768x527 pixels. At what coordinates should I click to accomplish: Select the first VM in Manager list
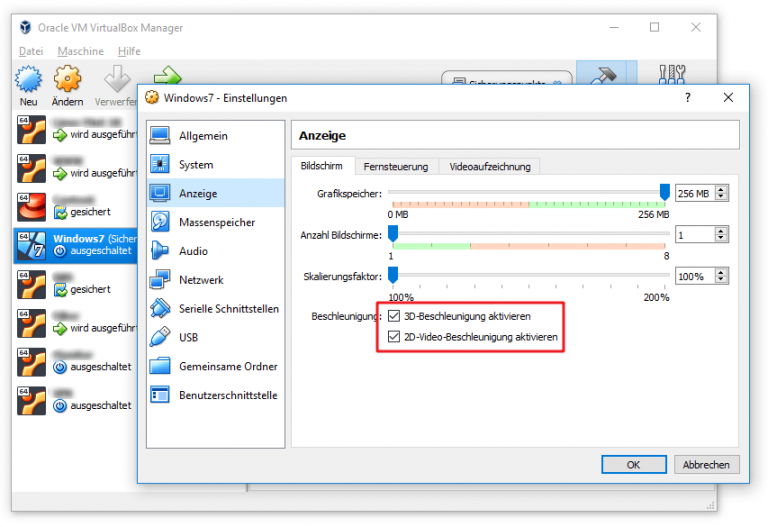click(x=76, y=129)
